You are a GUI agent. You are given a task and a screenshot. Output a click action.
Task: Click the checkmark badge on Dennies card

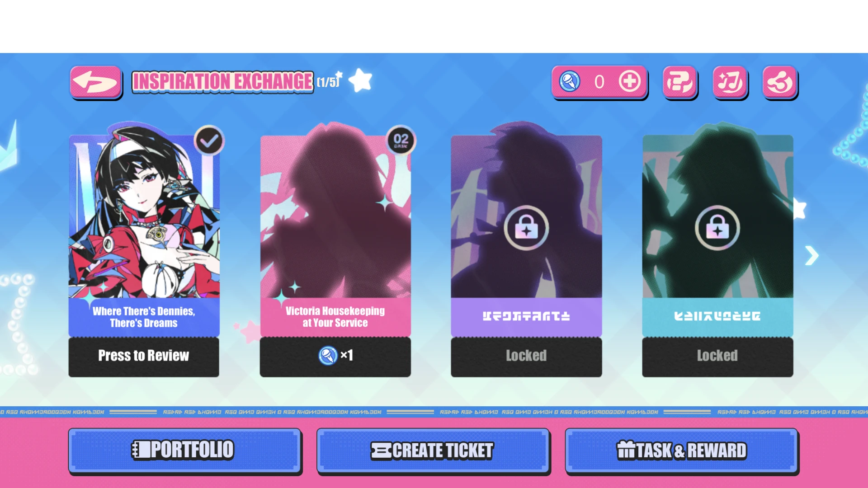209,141
